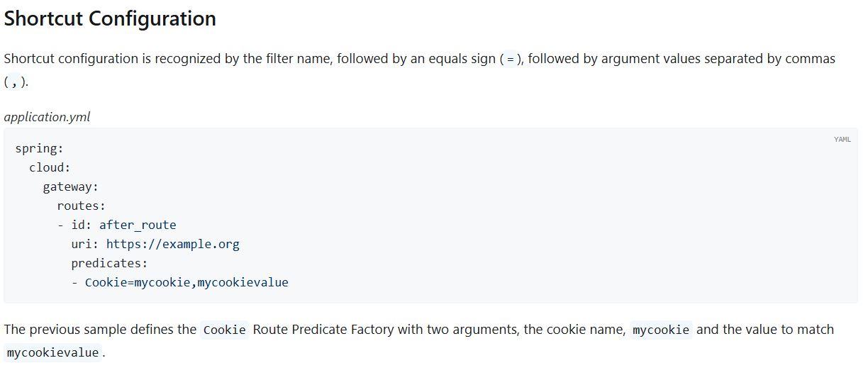868x380 pixels.
Task: Click the "cloud:" key in the YAML
Action: point(50,168)
